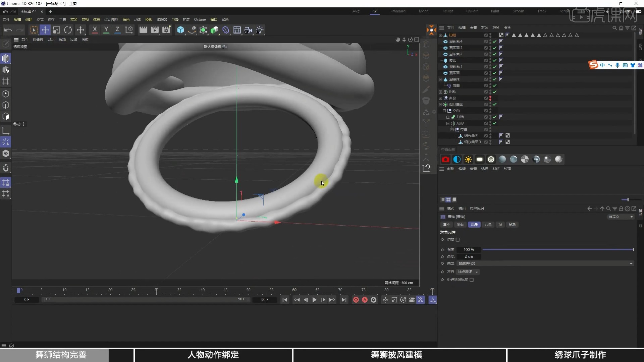Screen dimensions: 644x362
Task: Enable model mode in left sidebar
Action: pyautogui.click(x=6, y=58)
